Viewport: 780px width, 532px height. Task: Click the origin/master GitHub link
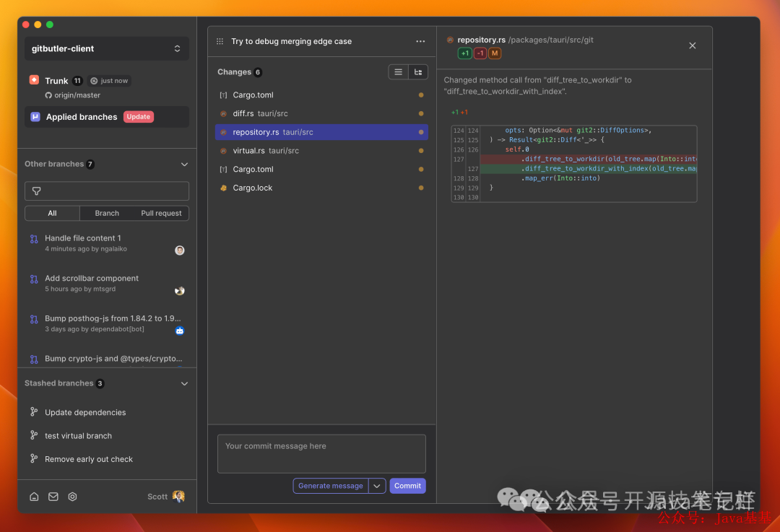click(x=73, y=95)
